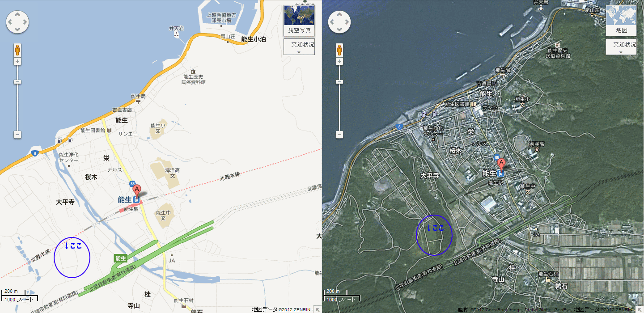This screenshot has width=644, height=313.
Task: Zoom in with the plus button on the left map
Action: 17,61
